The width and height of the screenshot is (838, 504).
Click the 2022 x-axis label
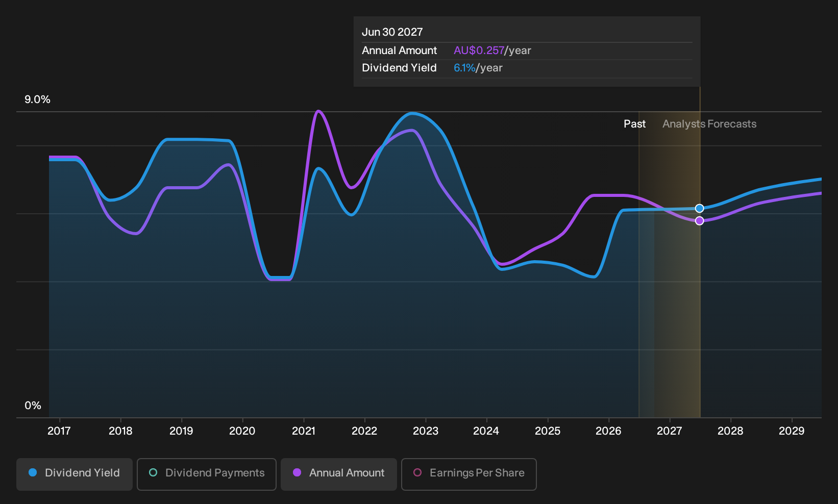tap(364, 431)
